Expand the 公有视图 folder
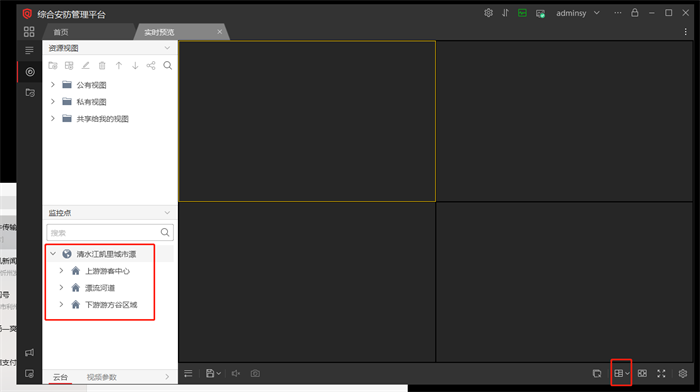Viewport: 700px width, 392px height. tap(53, 84)
